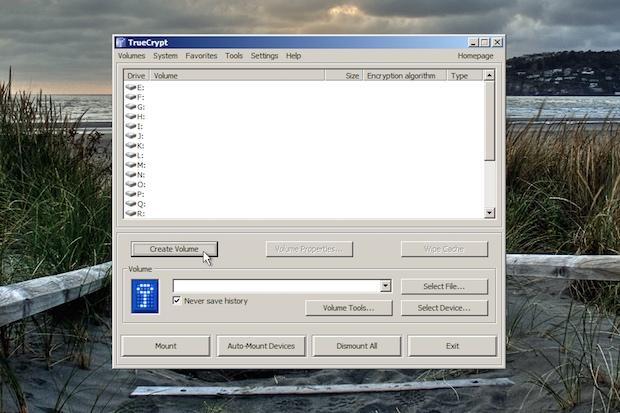Maximize the TrueCrypt window
Image resolution: width=620 pixels, height=413 pixels.
485,42
